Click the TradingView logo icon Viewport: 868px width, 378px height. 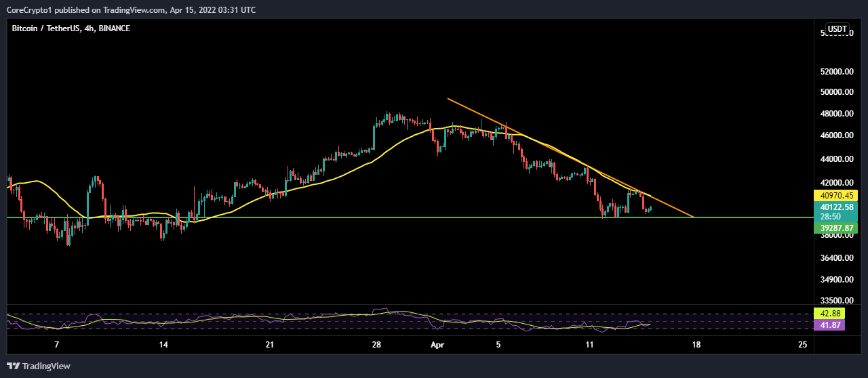[14, 366]
